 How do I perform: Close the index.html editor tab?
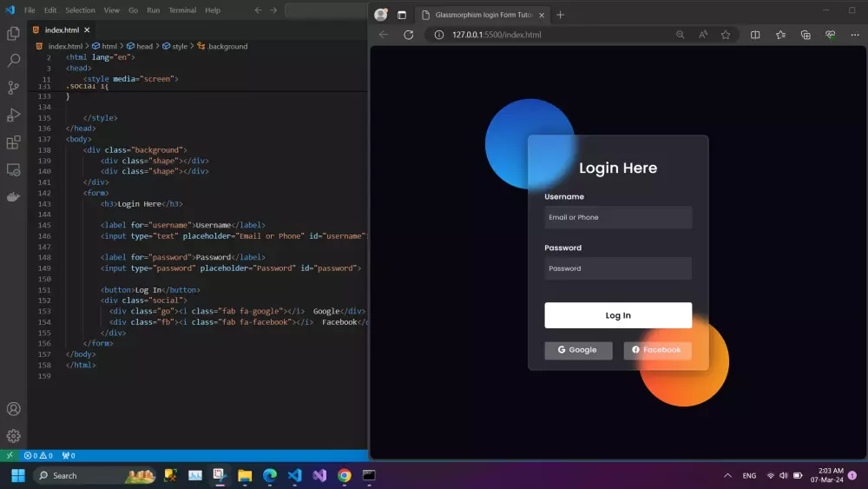pos(87,30)
